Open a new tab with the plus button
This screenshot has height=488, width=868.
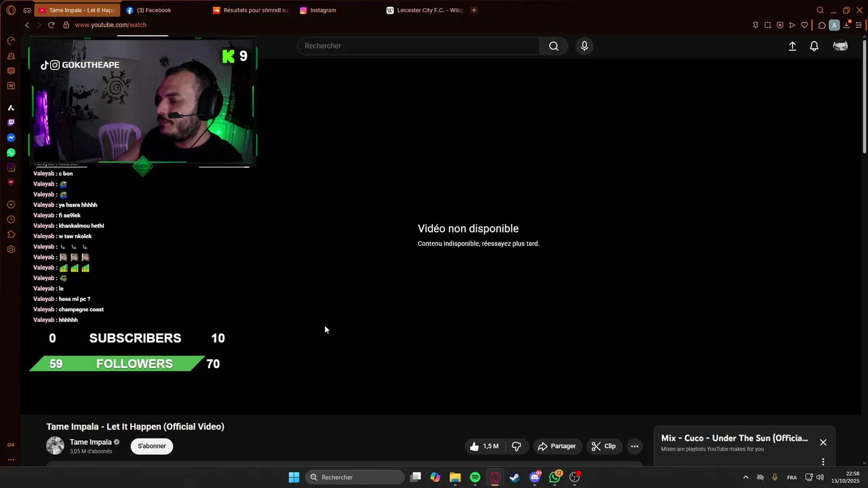pos(474,10)
